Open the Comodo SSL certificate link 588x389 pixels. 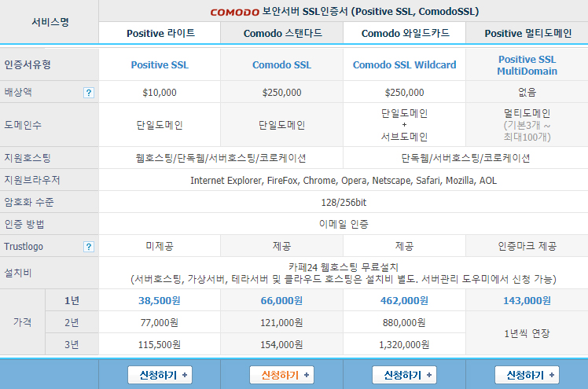[x=282, y=65]
